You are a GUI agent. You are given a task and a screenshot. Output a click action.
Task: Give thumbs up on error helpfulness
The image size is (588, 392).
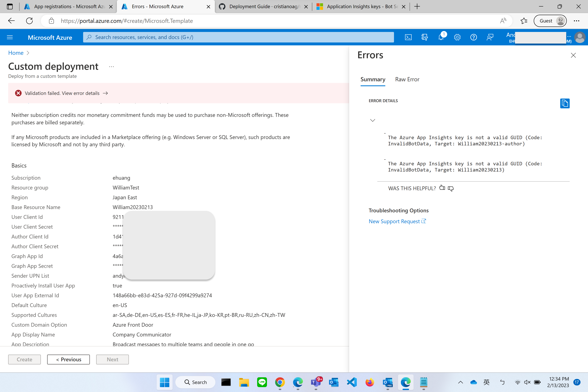442,188
